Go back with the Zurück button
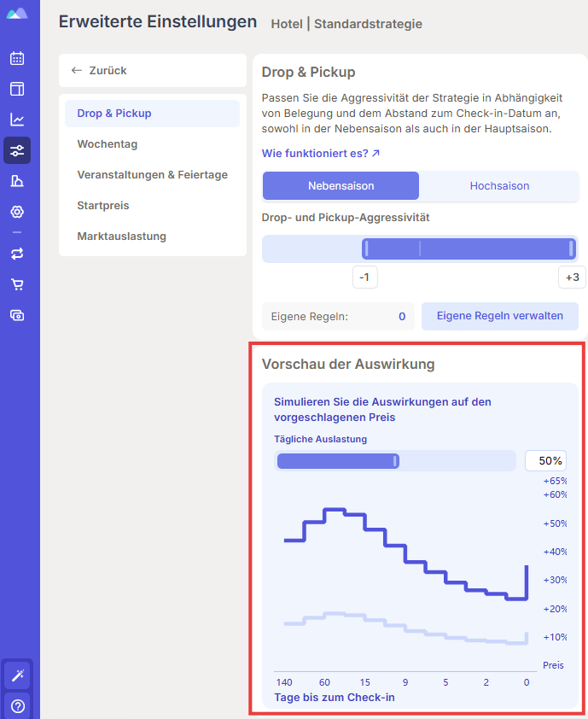This screenshot has width=588, height=719. click(x=153, y=71)
